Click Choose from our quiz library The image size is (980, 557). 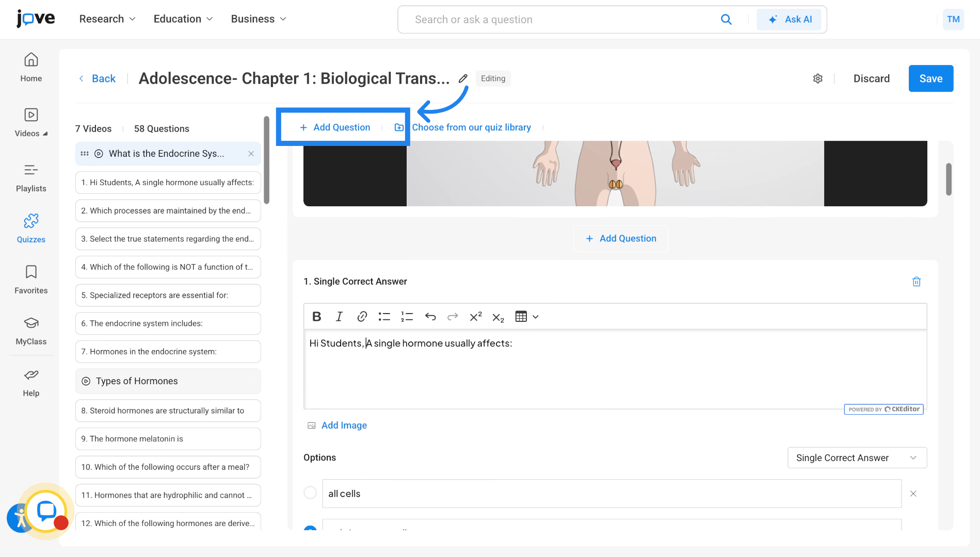point(471,127)
